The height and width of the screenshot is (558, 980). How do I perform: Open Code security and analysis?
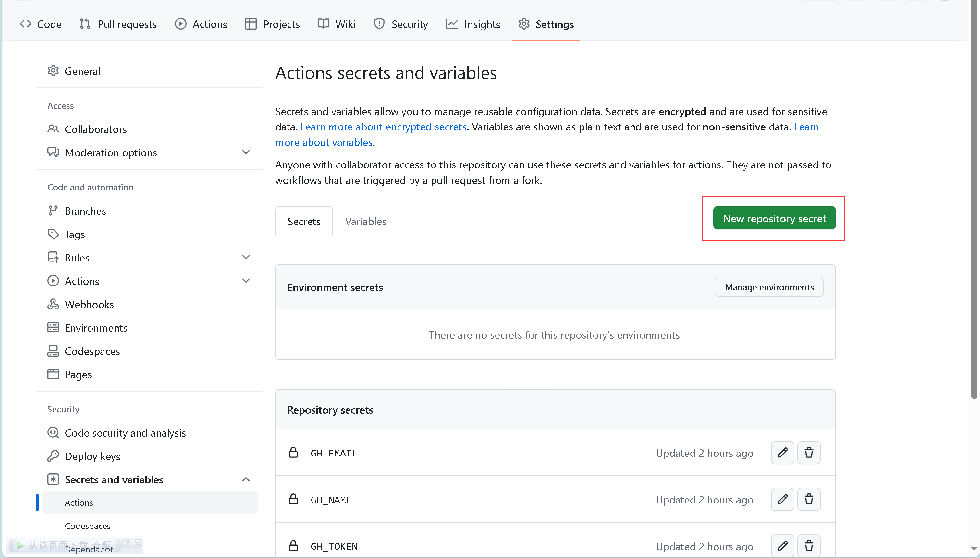tap(125, 433)
